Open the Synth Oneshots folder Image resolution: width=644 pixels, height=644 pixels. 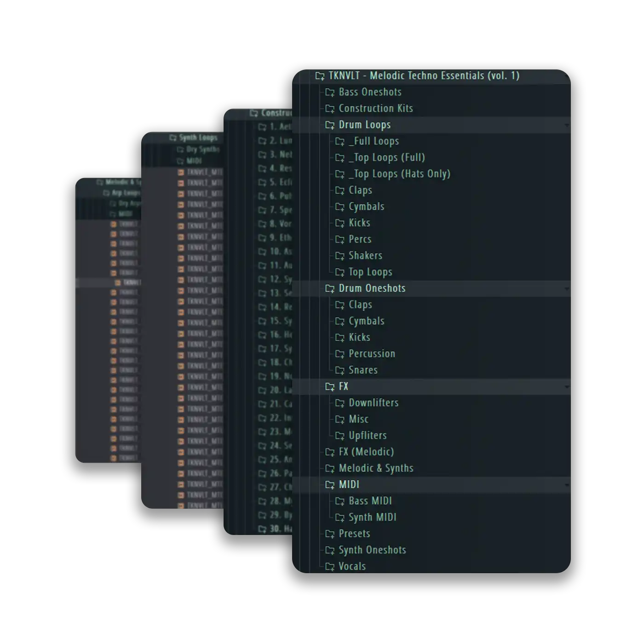[x=372, y=550]
